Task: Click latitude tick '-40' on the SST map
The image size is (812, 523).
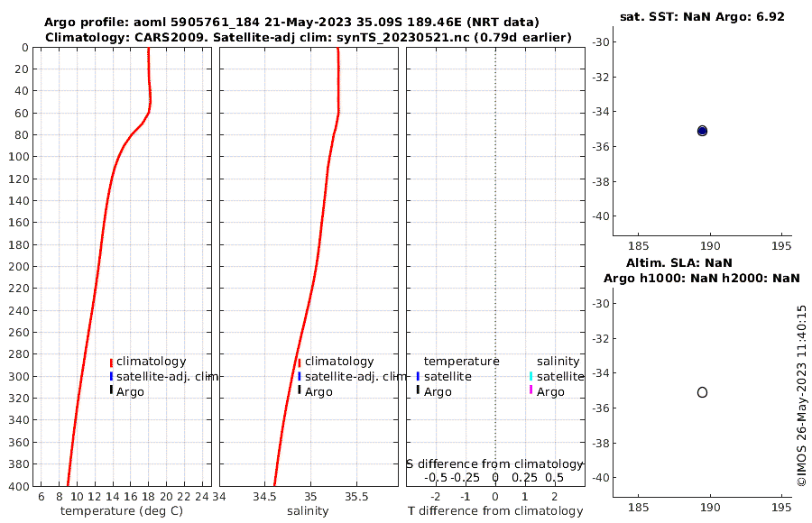Action: coord(601,216)
